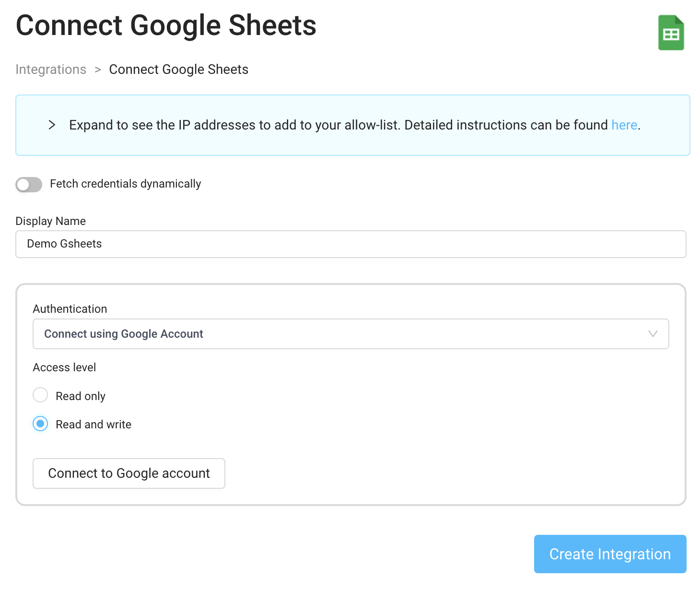The width and height of the screenshot is (700, 590).
Task: Select the Demo Gsheets text box
Action: 350,244
